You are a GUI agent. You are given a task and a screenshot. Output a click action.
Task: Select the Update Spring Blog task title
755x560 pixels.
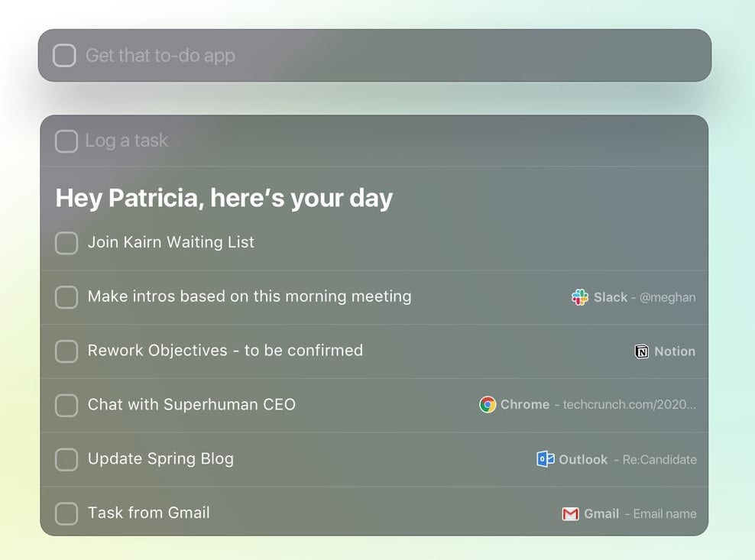click(x=160, y=459)
